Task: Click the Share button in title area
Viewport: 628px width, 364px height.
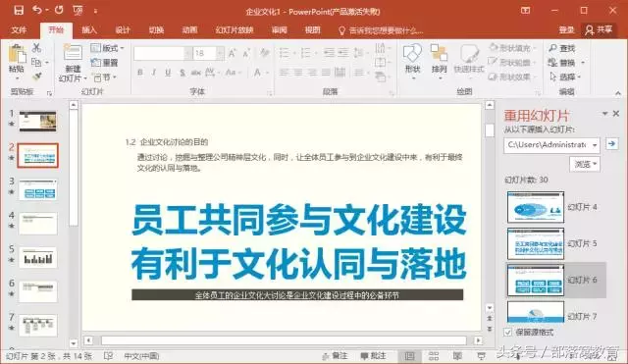Action: pos(599,30)
